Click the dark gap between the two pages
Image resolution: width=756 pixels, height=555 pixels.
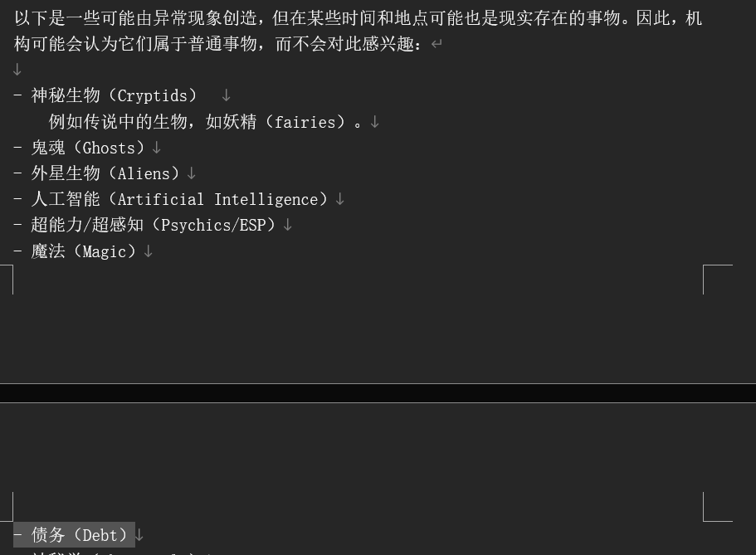[378, 393]
